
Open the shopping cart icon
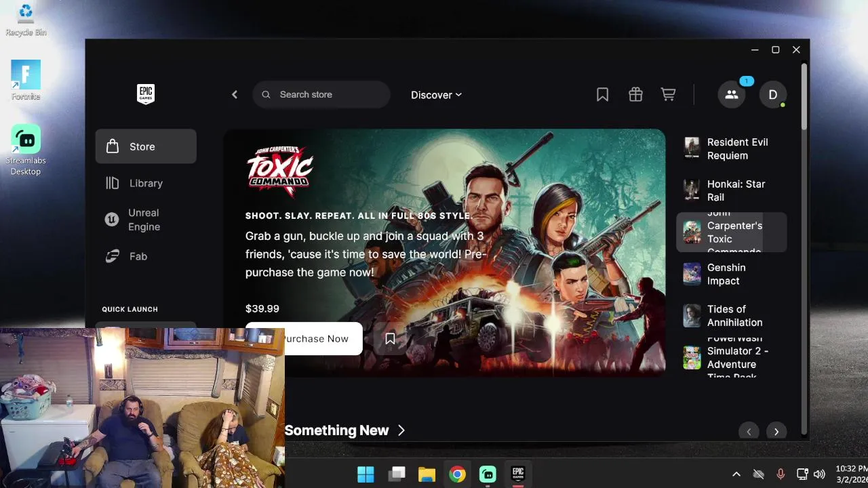(669, 95)
